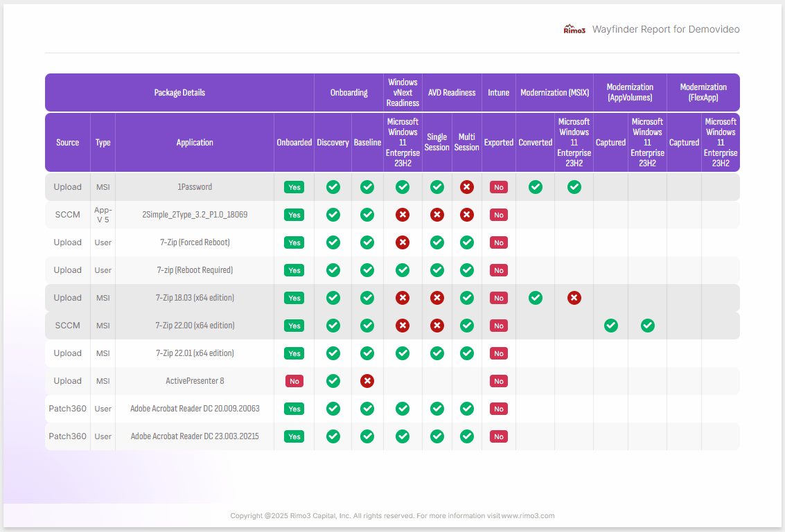
Task: Click the 'Wayfinder Report for Demovideo' title
Action: 666,29
